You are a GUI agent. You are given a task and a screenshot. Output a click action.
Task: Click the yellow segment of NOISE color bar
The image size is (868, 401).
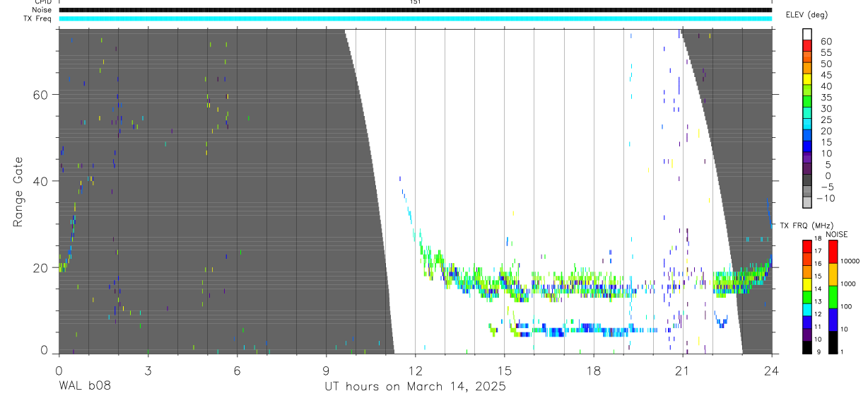pyautogui.click(x=833, y=274)
